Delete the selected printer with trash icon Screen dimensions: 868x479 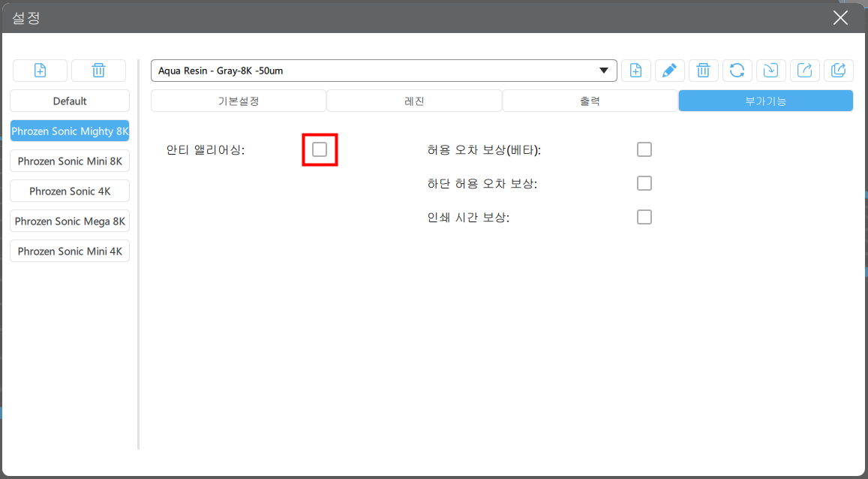click(x=98, y=71)
